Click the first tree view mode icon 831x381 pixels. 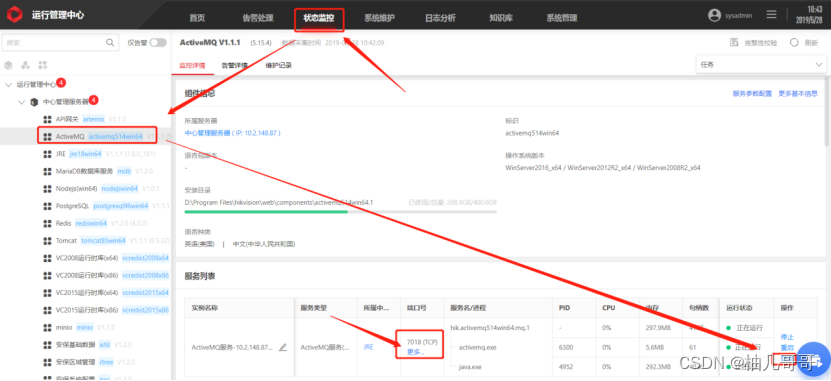click(x=8, y=65)
